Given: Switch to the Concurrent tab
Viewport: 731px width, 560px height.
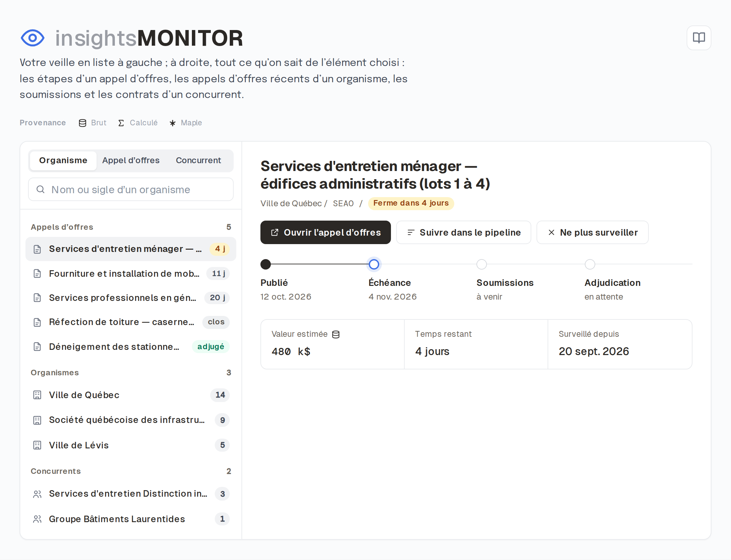Looking at the screenshot, I should [x=198, y=161].
